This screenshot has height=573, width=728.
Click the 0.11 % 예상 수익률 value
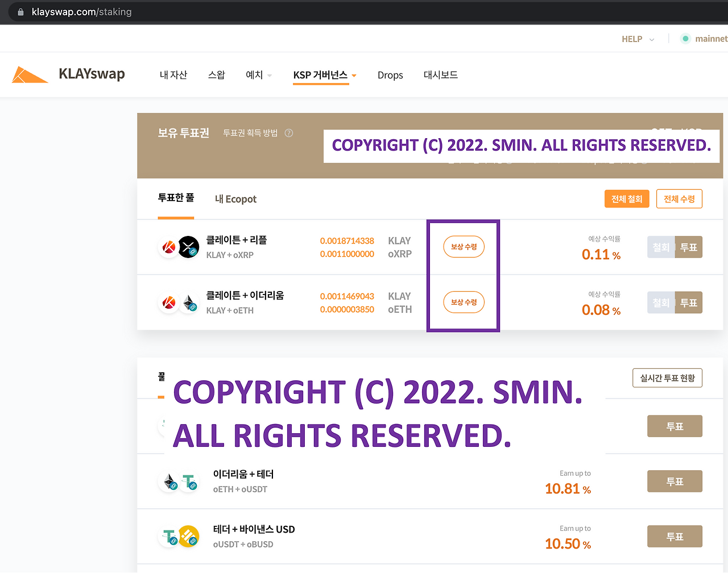tap(601, 255)
